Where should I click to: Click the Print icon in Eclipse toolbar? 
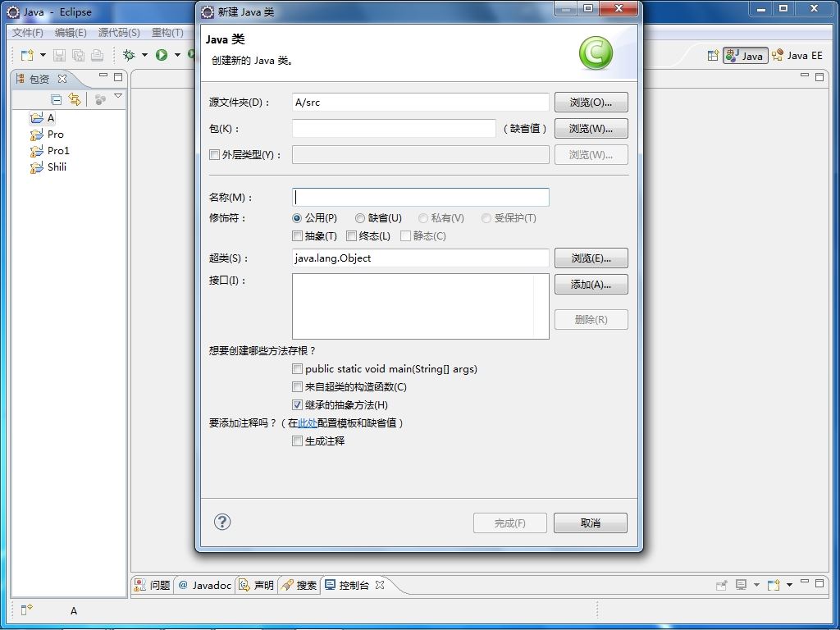(x=97, y=55)
